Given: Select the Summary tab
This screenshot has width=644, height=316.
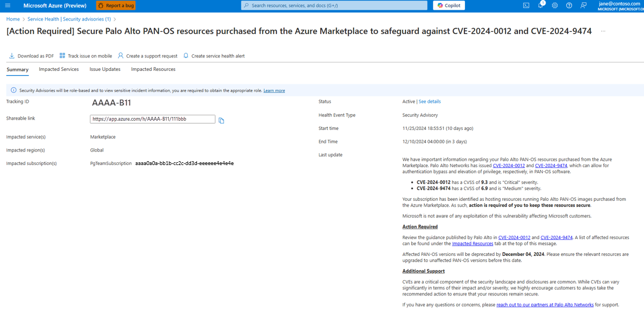Looking at the screenshot, I should coord(18,69).
